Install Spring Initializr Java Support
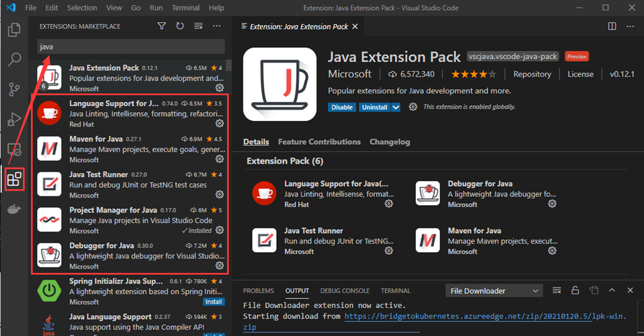The height and width of the screenshot is (336, 644). (x=214, y=301)
